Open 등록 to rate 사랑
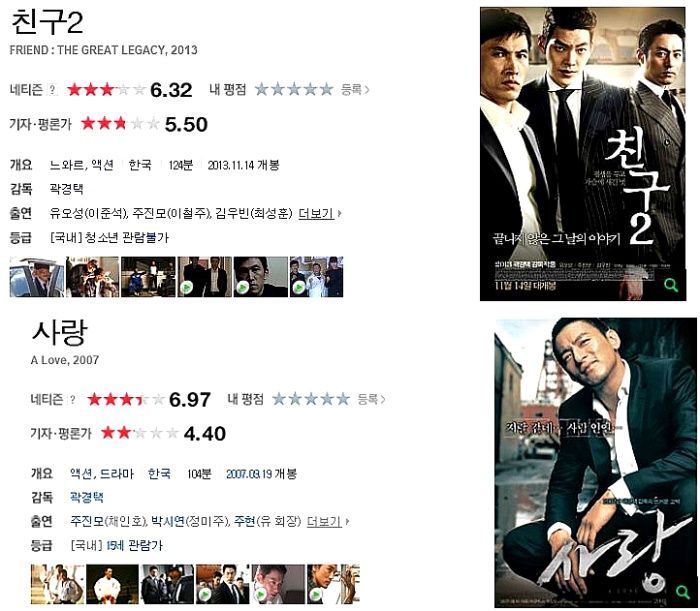Image resolution: width=700 pixels, height=611 pixels. coord(371,399)
